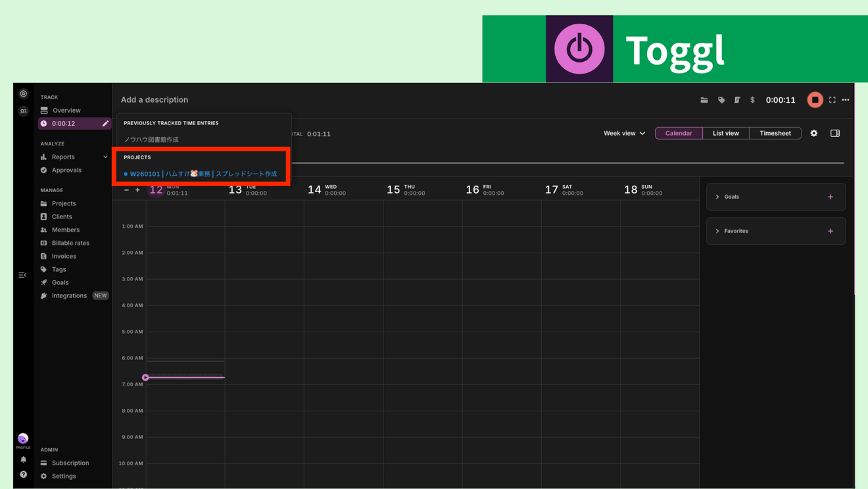
Task: Add a new goal with plus icon
Action: [x=831, y=197]
